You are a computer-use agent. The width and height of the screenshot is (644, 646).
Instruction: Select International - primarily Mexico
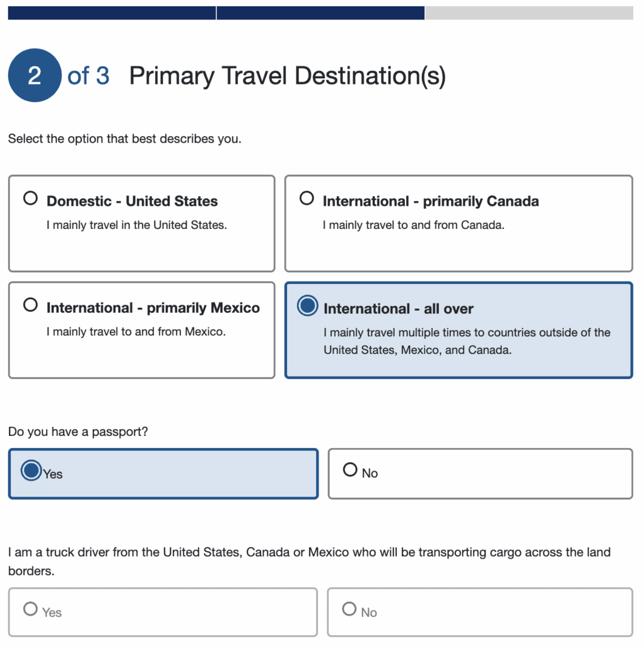(x=30, y=304)
